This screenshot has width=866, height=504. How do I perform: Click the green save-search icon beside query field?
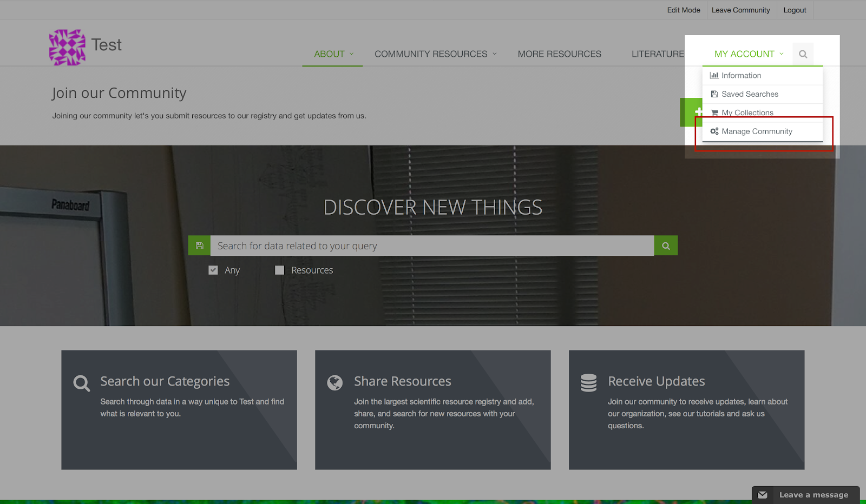pyautogui.click(x=199, y=246)
